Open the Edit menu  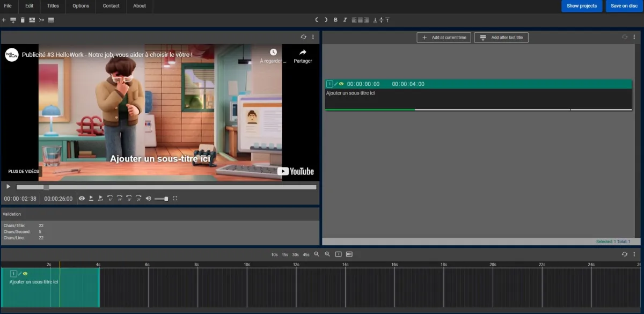[x=29, y=6]
